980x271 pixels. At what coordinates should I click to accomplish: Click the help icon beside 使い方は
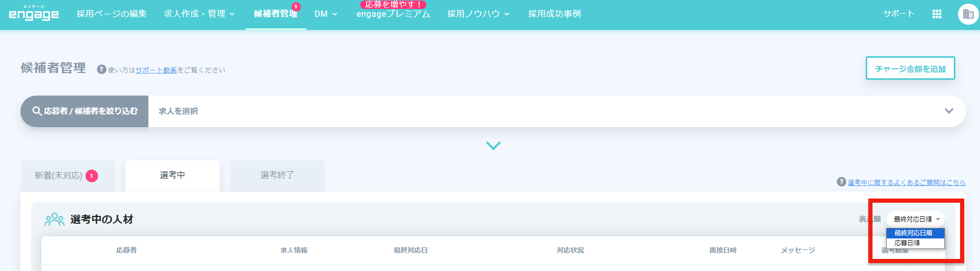(102, 69)
